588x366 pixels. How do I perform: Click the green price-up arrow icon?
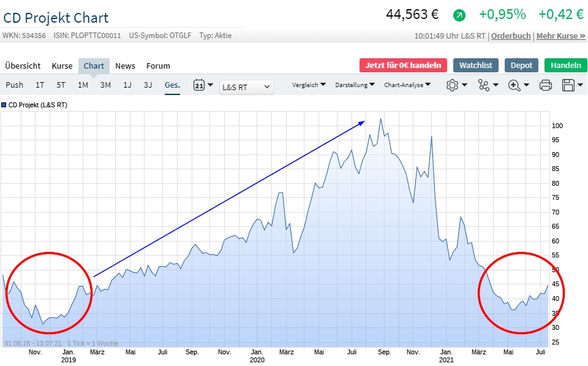[459, 15]
